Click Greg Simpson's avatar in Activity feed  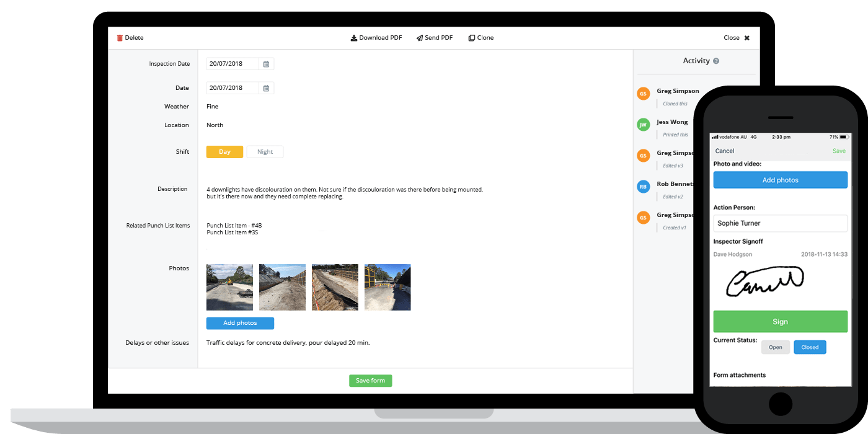click(643, 94)
